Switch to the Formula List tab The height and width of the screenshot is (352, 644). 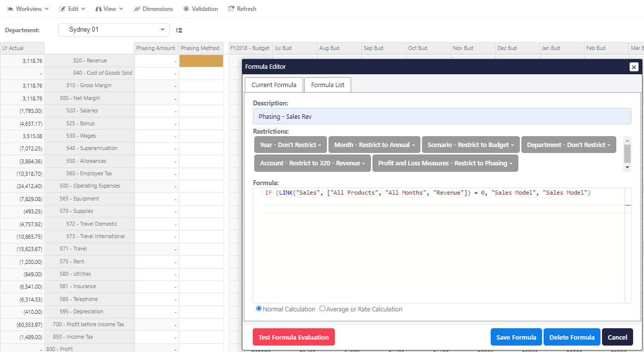click(x=327, y=85)
